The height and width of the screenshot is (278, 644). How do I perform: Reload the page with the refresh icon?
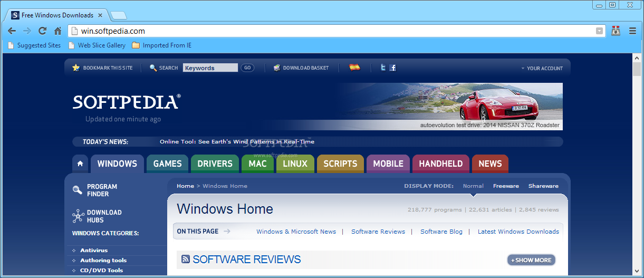pos(42,31)
